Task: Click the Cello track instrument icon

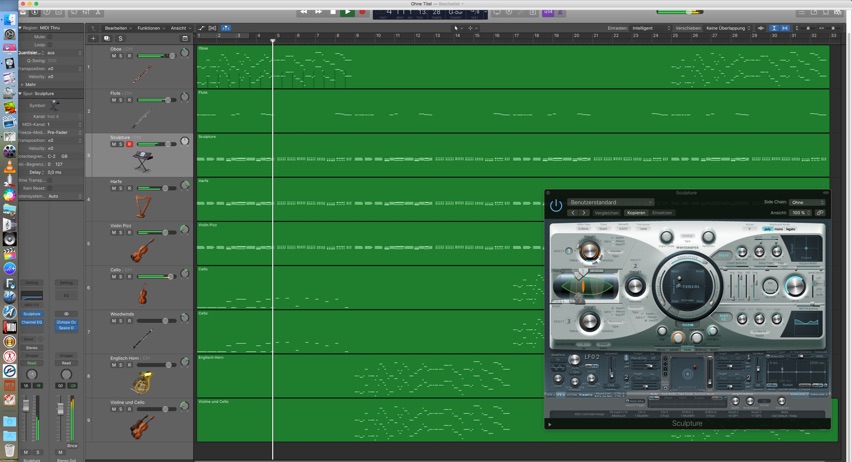Action: [142, 295]
